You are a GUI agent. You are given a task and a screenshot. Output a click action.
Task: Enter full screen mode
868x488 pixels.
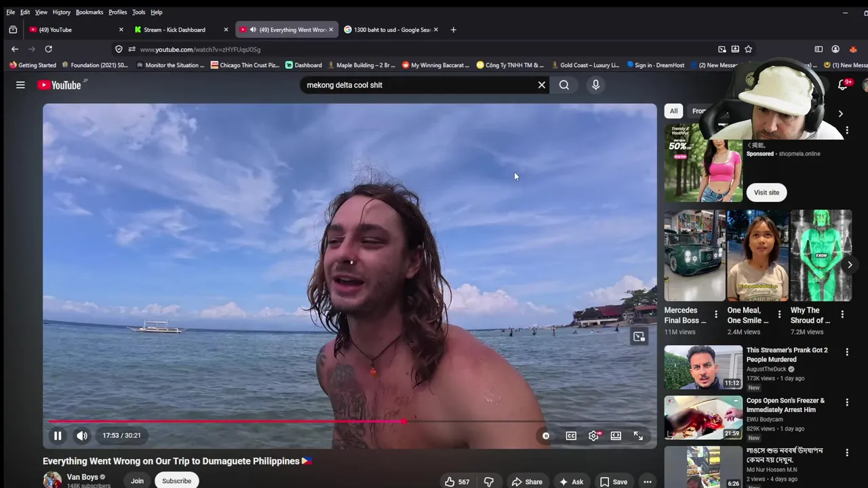(638, 436)
